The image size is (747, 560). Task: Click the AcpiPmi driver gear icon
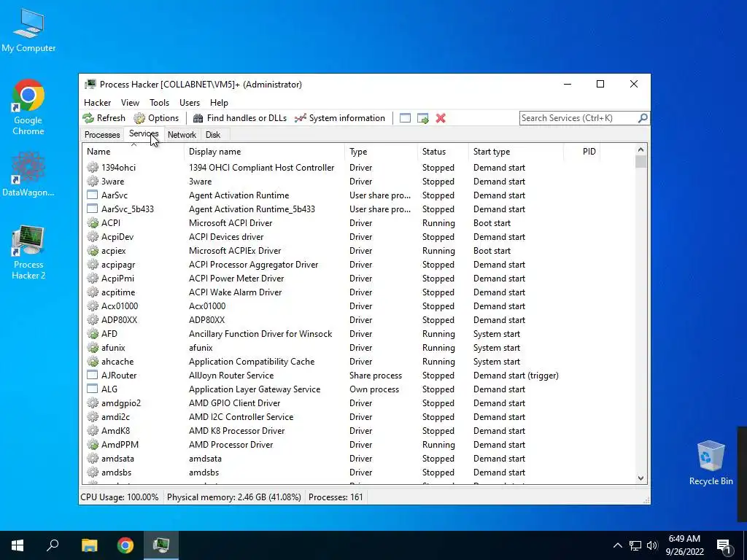click(x=93, y=278)
